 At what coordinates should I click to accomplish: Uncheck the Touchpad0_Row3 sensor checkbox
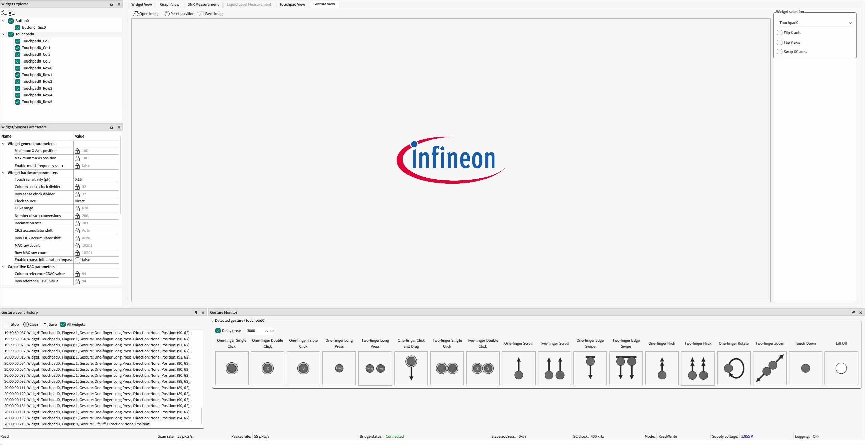[18, 88]
